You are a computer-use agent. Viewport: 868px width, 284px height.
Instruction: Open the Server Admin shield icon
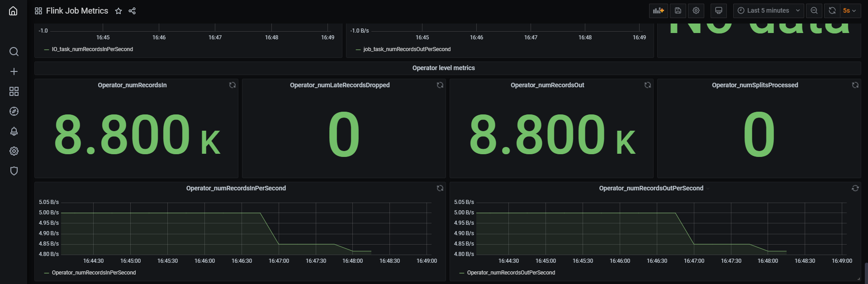(x=14, y=171)
